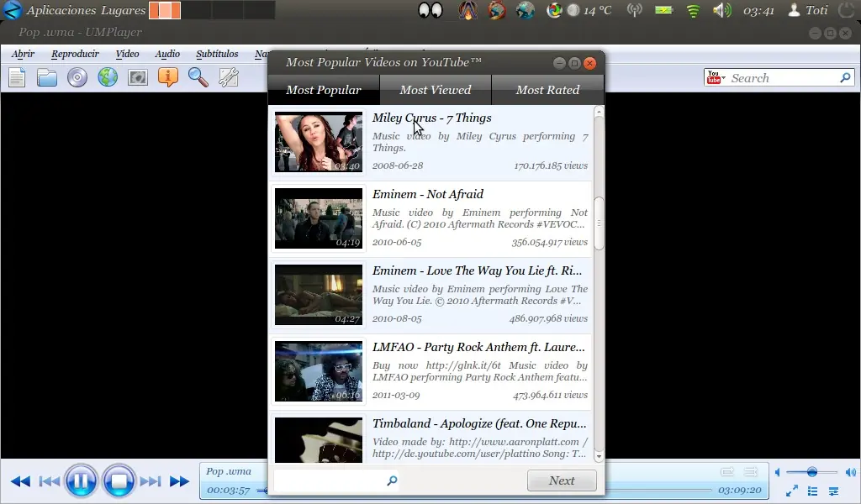Toggle fullscreen mode
The width and height of the screenshot is (861, 504).
792,491
